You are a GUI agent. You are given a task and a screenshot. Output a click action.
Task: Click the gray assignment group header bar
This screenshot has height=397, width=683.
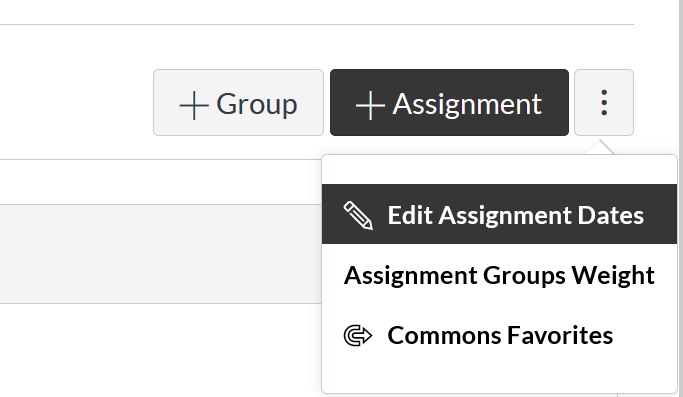[161, 254]
